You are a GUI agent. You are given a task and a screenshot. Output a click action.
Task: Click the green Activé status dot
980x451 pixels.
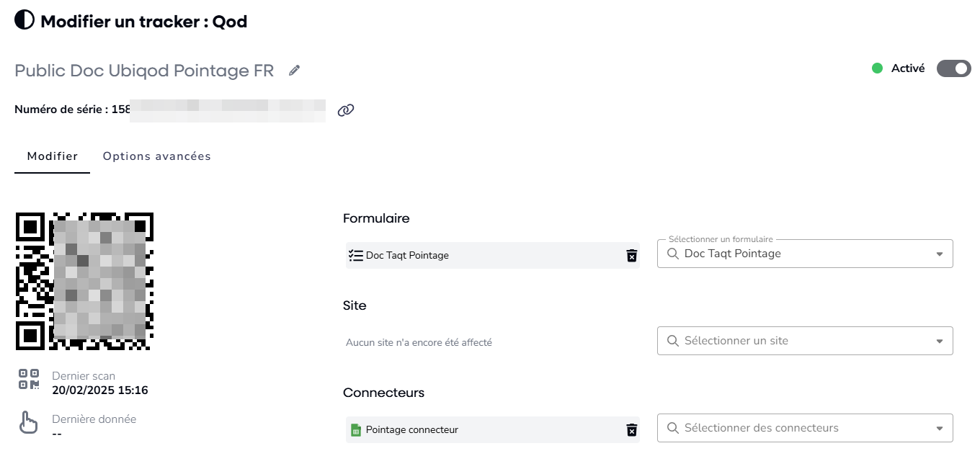(877, 68)
